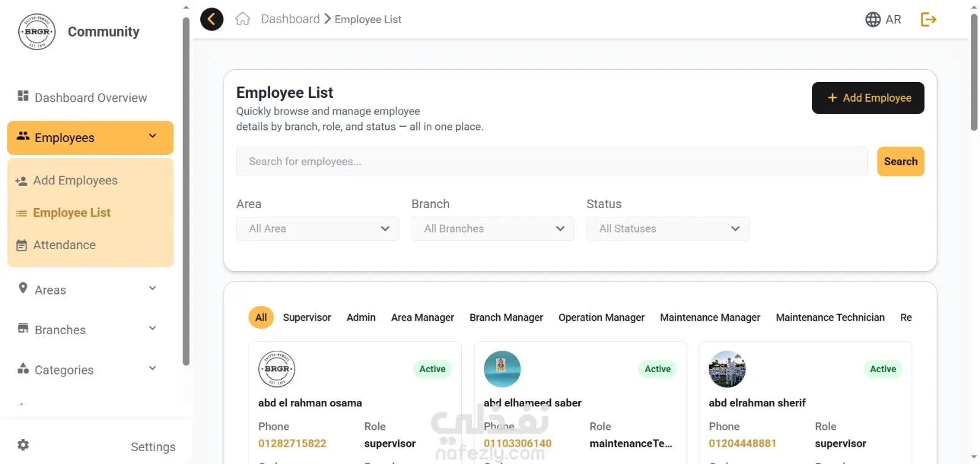
Task: Open abd elhameed saber's profile picture
Action: [x=502, y=369]
